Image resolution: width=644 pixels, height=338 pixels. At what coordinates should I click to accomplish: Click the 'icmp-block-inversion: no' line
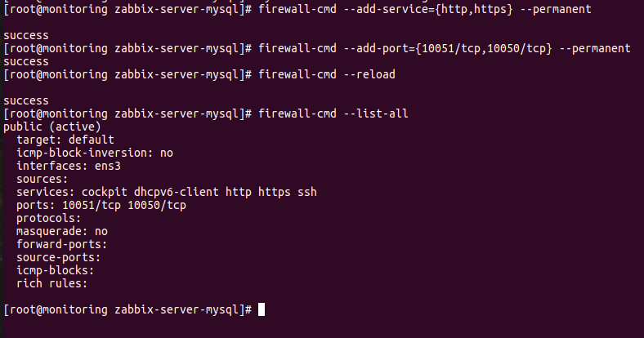point(95,153)
